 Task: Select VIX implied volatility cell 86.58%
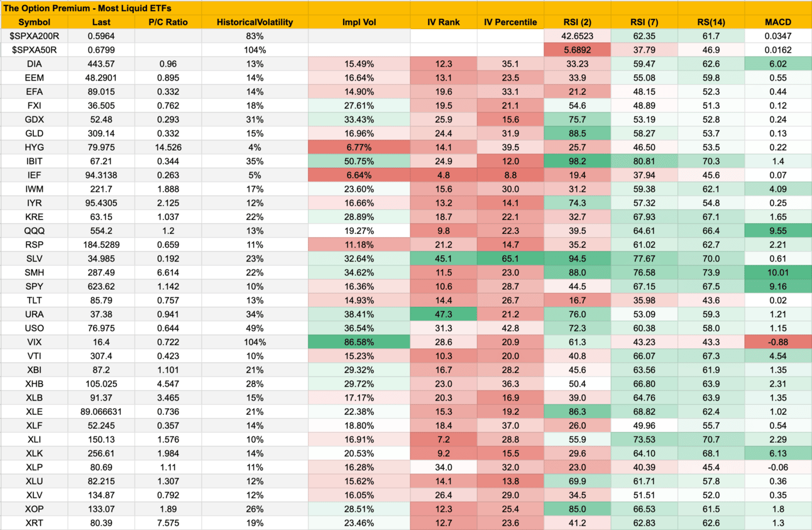[x=359, y=342]
